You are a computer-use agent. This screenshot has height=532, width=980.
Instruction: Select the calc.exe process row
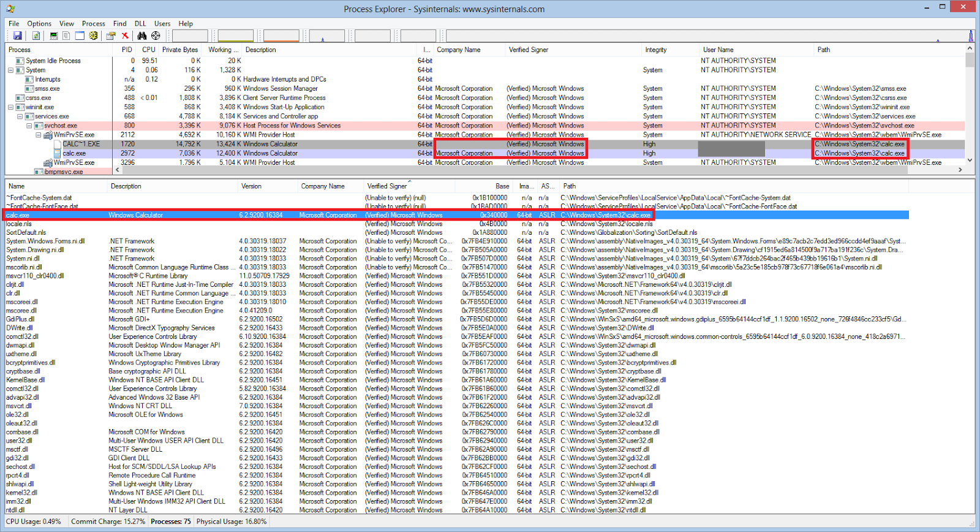click(x=485, y=153)
